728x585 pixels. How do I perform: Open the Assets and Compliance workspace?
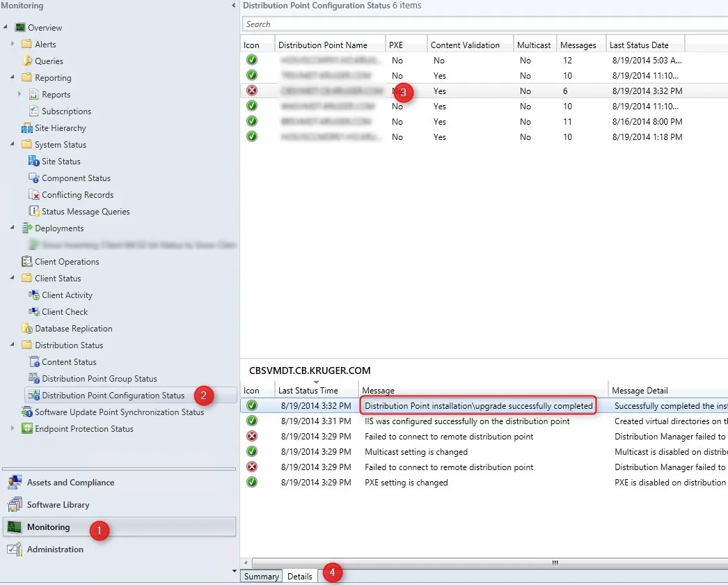click(119, 483)
